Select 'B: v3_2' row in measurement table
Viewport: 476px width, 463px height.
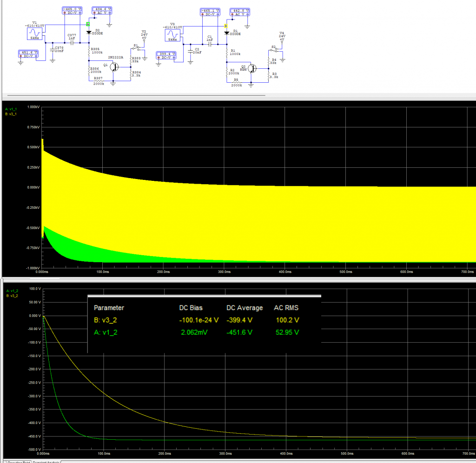point(197,320)
